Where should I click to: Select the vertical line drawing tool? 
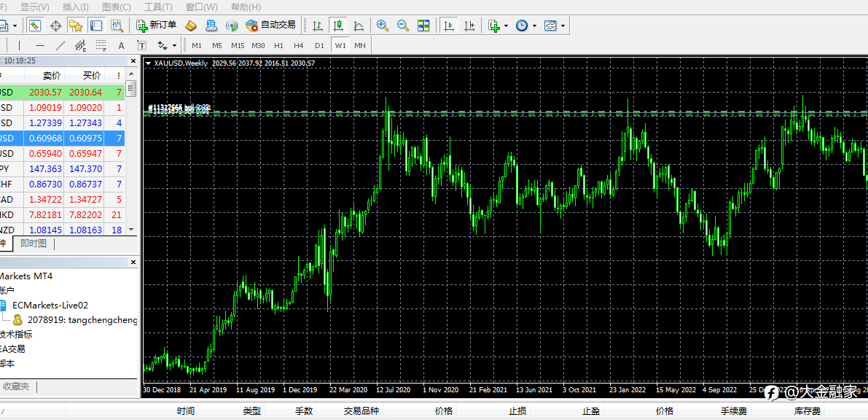(x=20, y=45)
